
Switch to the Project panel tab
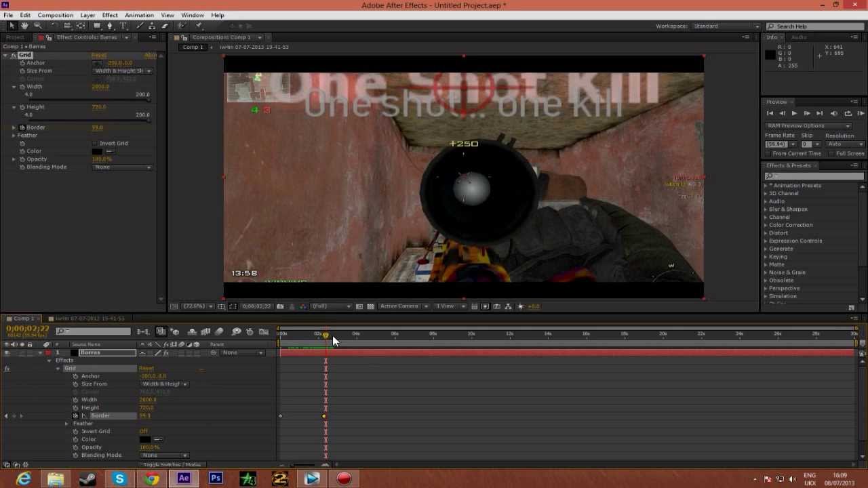pos(15,37)
